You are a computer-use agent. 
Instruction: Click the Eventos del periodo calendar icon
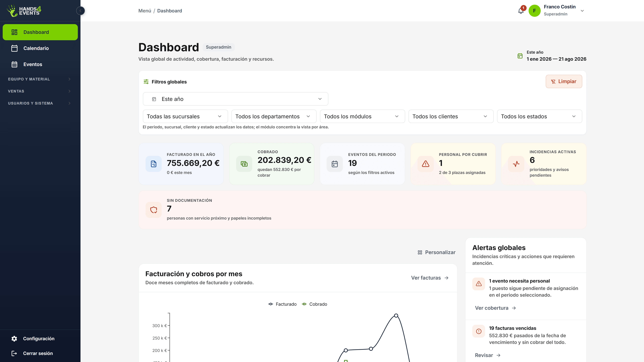click(335, 164)
